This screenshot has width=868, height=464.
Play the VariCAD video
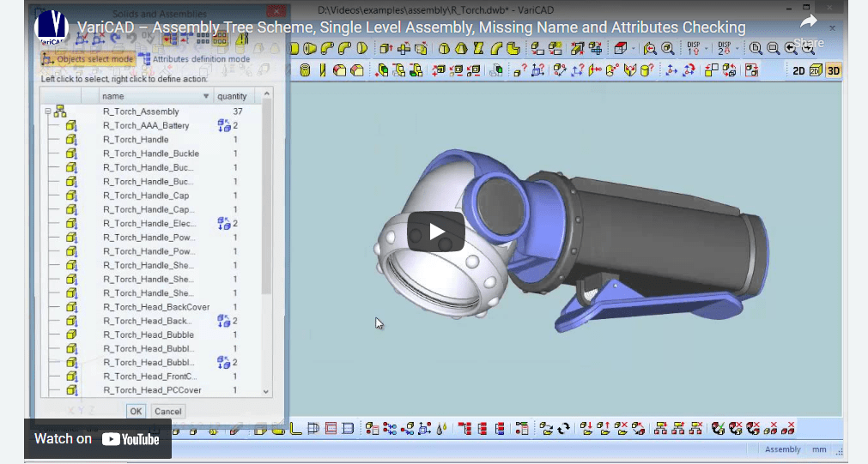[x=435, y=232]
